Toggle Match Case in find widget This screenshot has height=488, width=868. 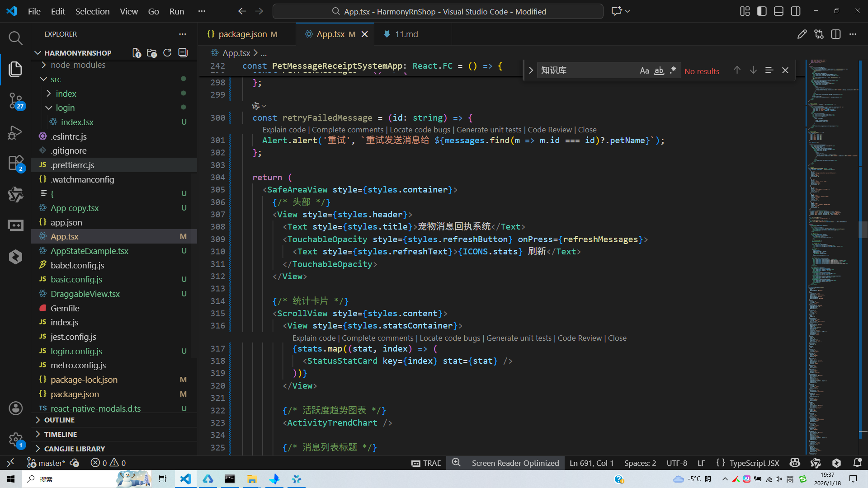[x=644, y=70]
